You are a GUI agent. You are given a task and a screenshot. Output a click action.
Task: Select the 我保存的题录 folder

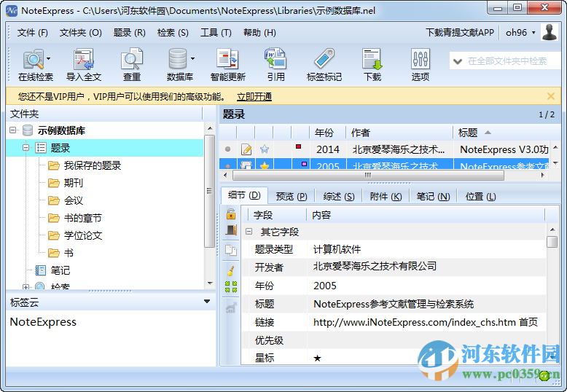93,165
